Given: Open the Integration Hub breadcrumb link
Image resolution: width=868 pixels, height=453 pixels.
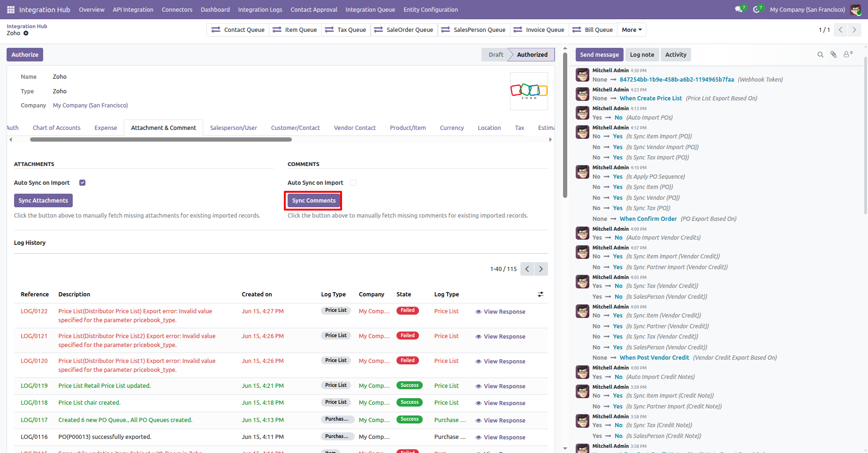Looking at the screenshot, I should pyautogui.click(x=27, y=26).
